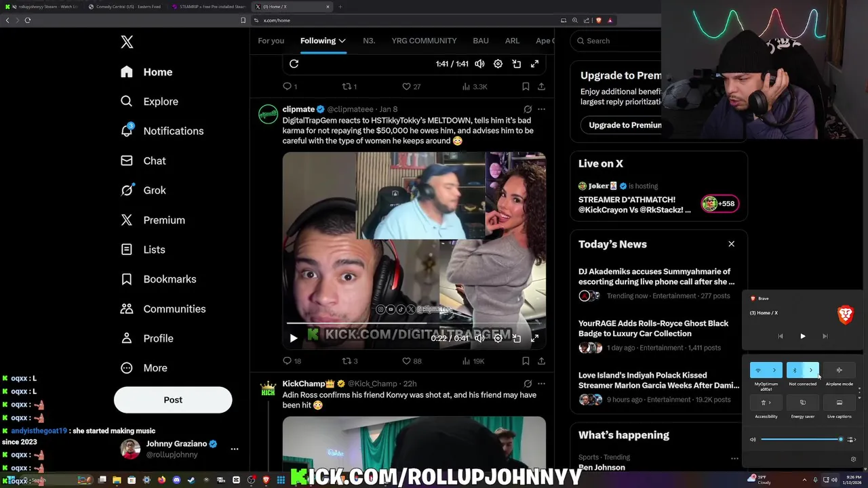
Task: Open settings gear on the 1:41 video
Action: point(498,64)
